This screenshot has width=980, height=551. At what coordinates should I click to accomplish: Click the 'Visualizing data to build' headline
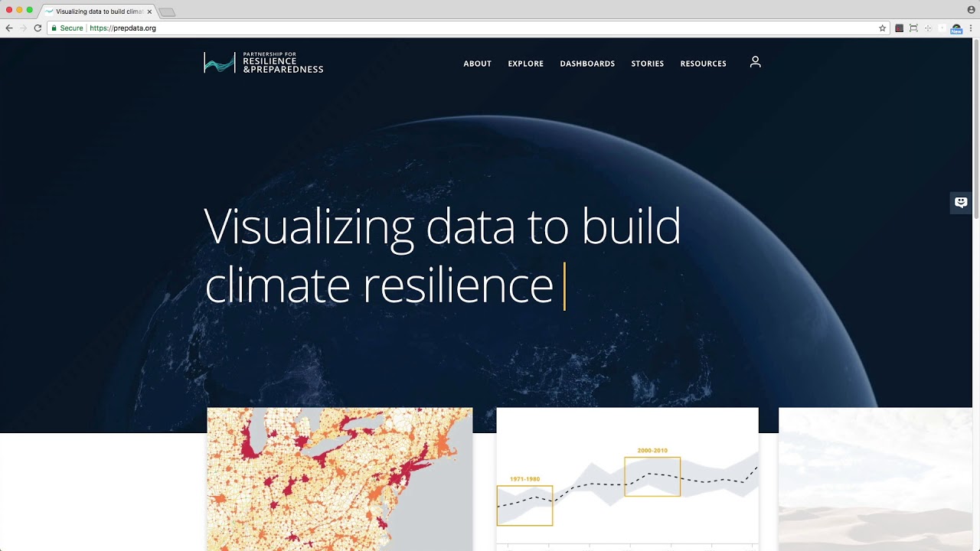pyautogui.click(x=443, y=227)
